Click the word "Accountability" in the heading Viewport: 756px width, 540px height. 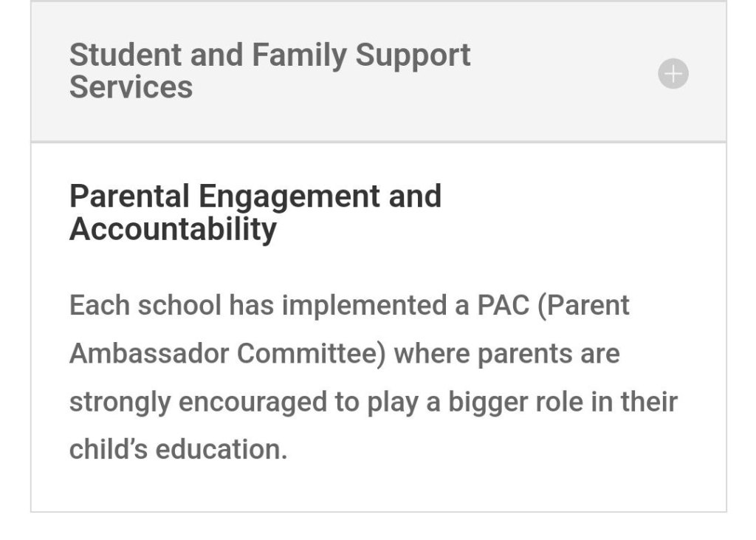click(x=173, y=230)
